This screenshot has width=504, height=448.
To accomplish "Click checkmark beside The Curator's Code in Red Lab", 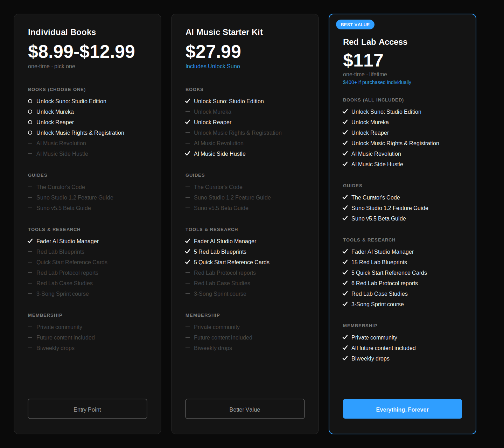I will tap(345, 197).
